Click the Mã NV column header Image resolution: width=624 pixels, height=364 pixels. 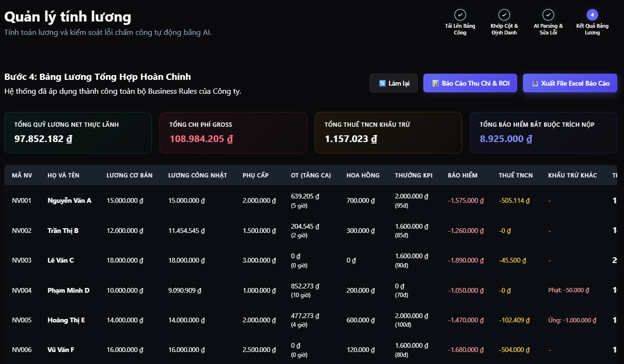point(22,176)
